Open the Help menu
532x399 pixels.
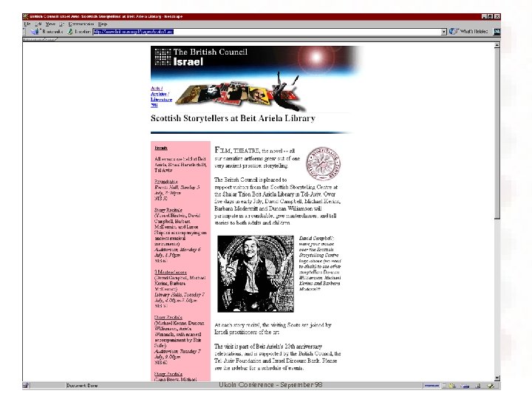point(103,24)
